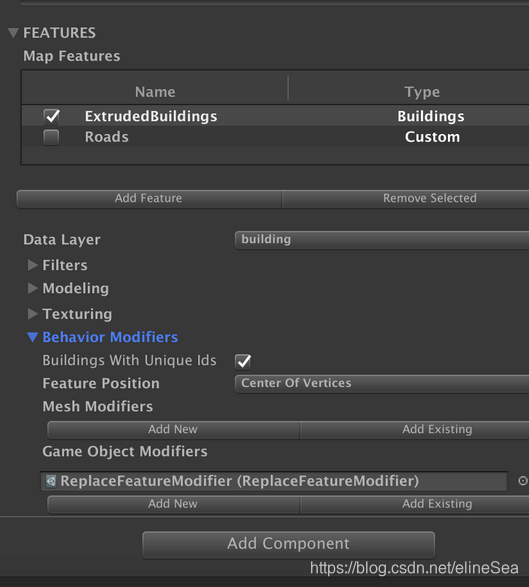This screenshot has height=587, width=529.
Task: Click the Add Feature button
Action: pyautogui.click(x=149, y=198)
